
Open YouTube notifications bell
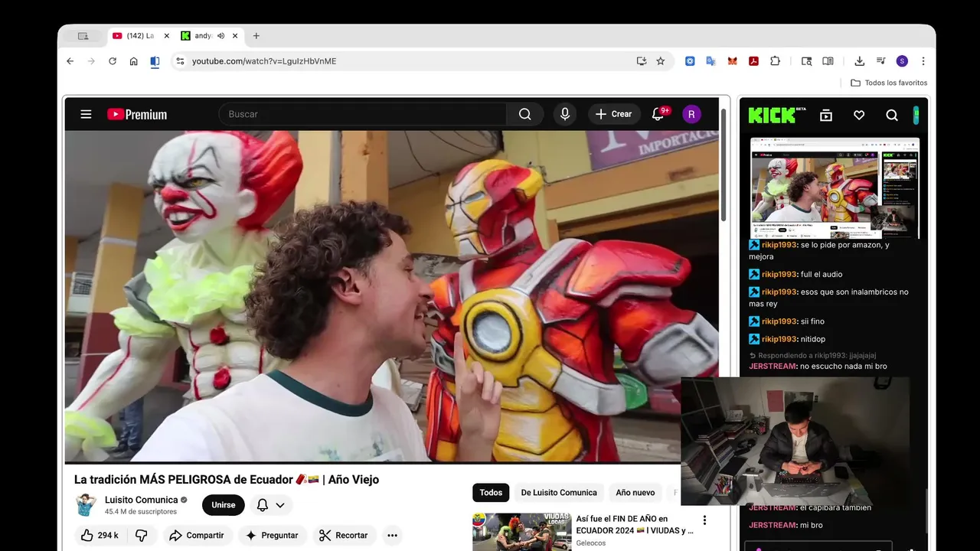coord(658,114)
